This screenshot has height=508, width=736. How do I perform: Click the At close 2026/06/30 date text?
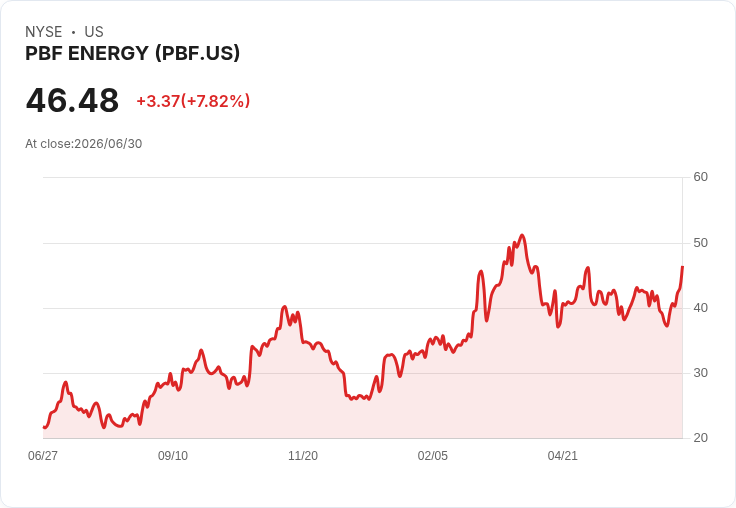pos(84,144)
